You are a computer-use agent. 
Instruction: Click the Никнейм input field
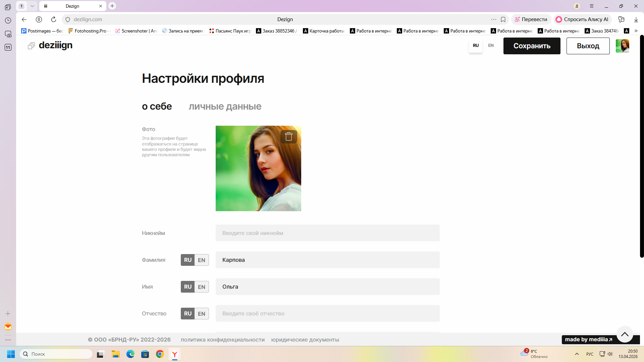coord(327,233)
